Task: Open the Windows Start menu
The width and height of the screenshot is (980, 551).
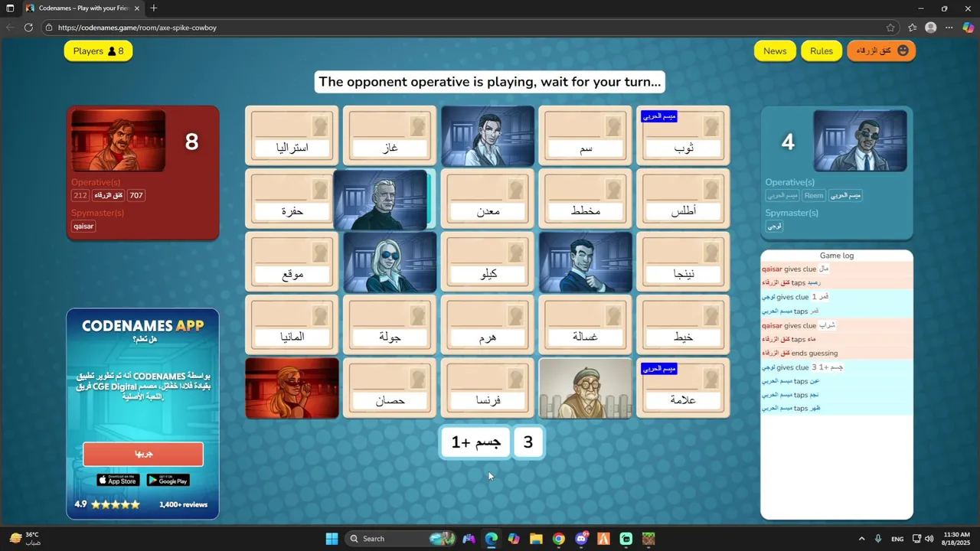Action: pos(332,539)
